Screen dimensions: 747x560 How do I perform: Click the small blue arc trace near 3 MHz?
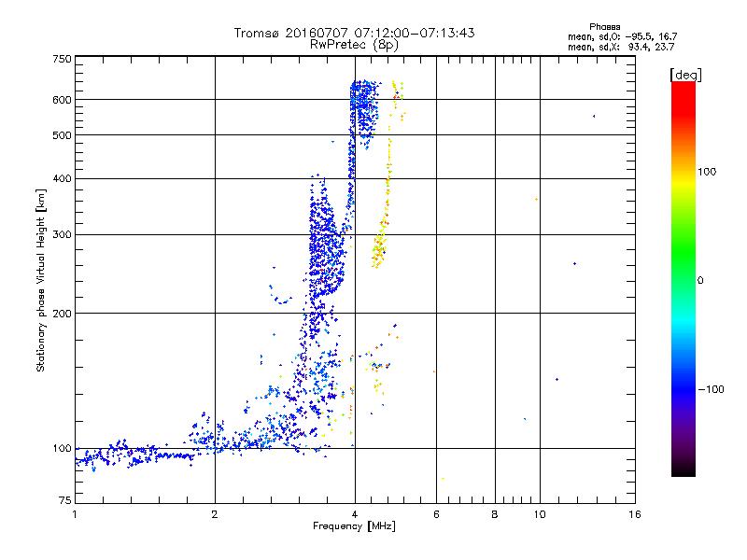pos(281,296)
